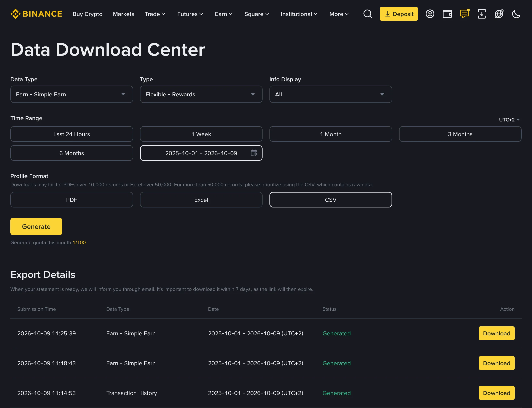The width and height of the screenshot is (532, 408).
Task: Click the Submission Time column header
Action: pyautogui.click(x=37, y=309)
